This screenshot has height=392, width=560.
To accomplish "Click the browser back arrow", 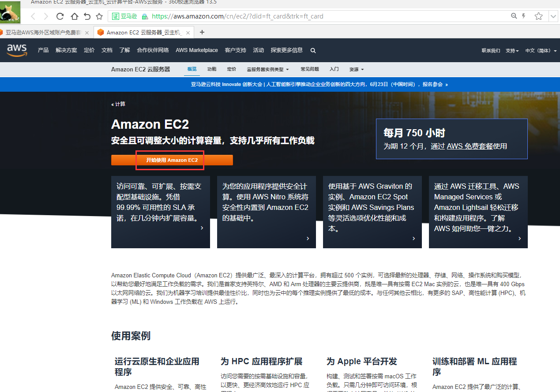I will [33, 16].
